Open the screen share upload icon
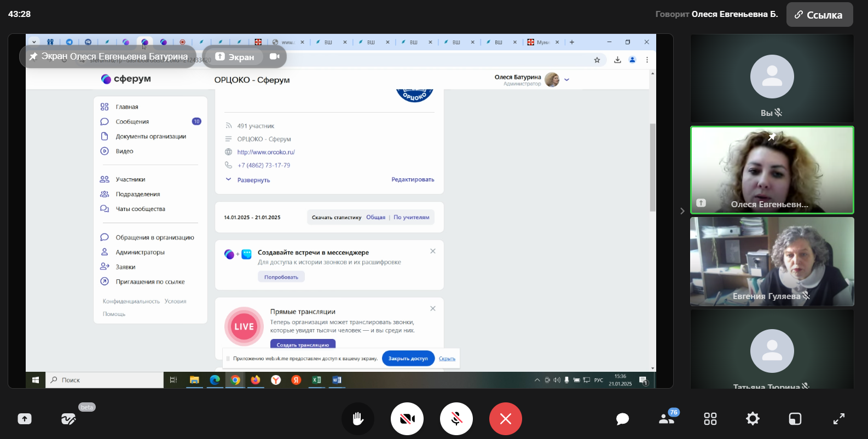 click(25, 419)
